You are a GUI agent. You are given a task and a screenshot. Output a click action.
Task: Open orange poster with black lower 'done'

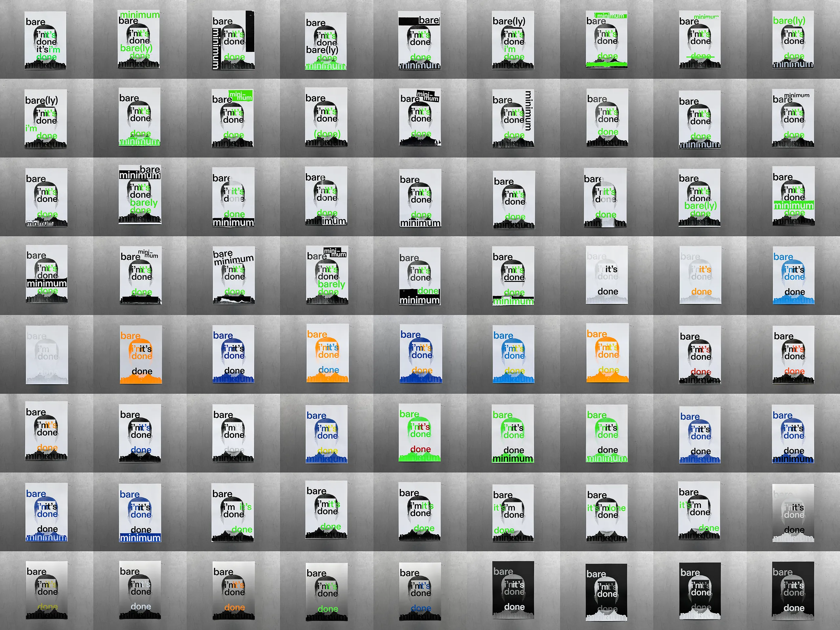click(x=140, y=354)
